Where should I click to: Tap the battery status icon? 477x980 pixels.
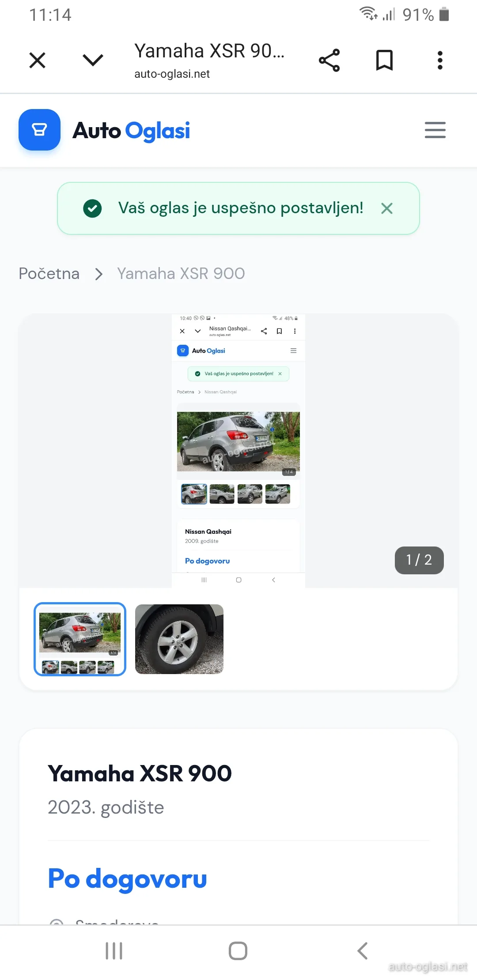pyautogui.click(x=444, y=14)
